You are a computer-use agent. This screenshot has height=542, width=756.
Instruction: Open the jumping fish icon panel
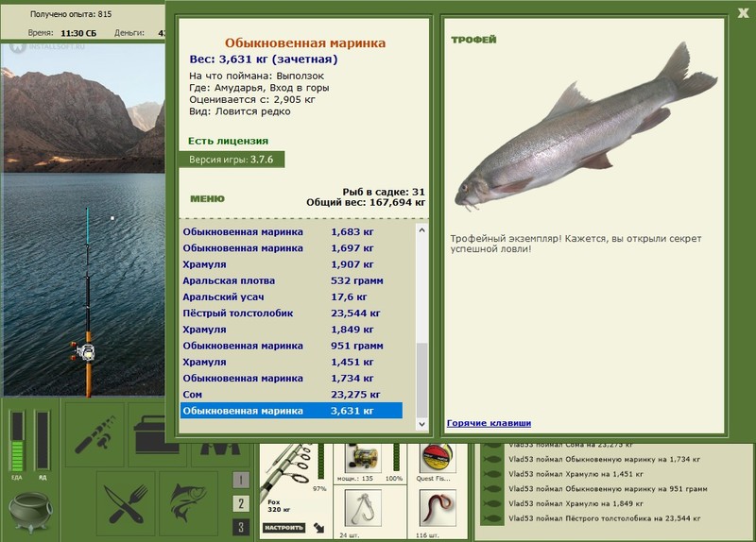point(188,503)
